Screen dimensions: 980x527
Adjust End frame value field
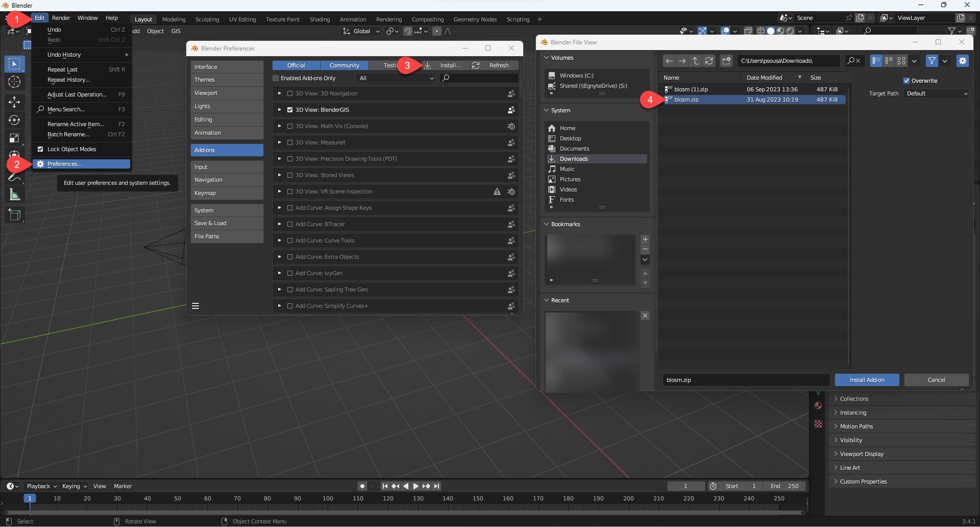coord(785,486)
